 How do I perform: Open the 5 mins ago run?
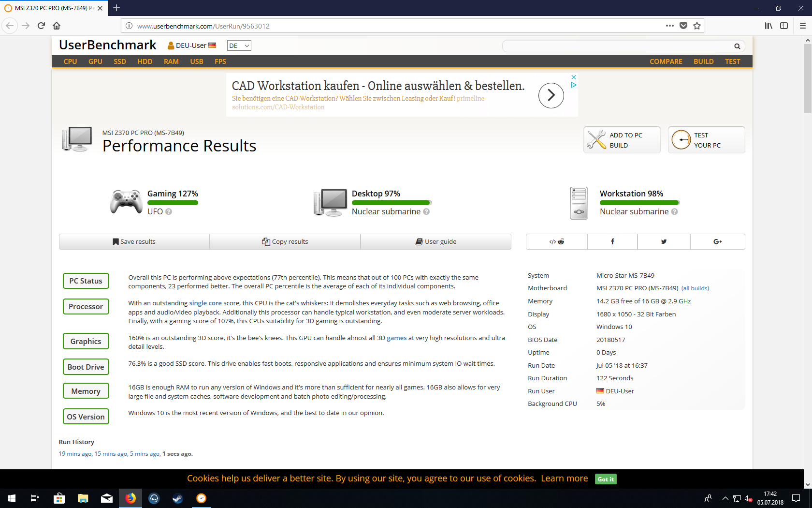(145, 454)
